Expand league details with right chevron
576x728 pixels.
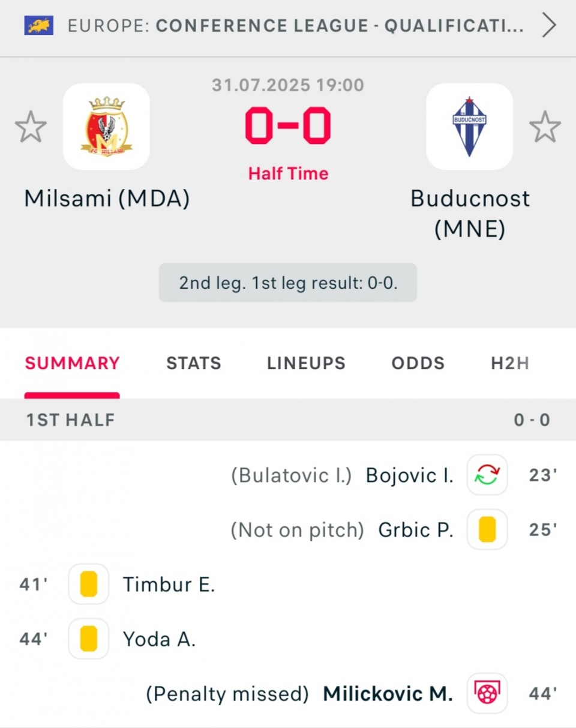point(549,26)
